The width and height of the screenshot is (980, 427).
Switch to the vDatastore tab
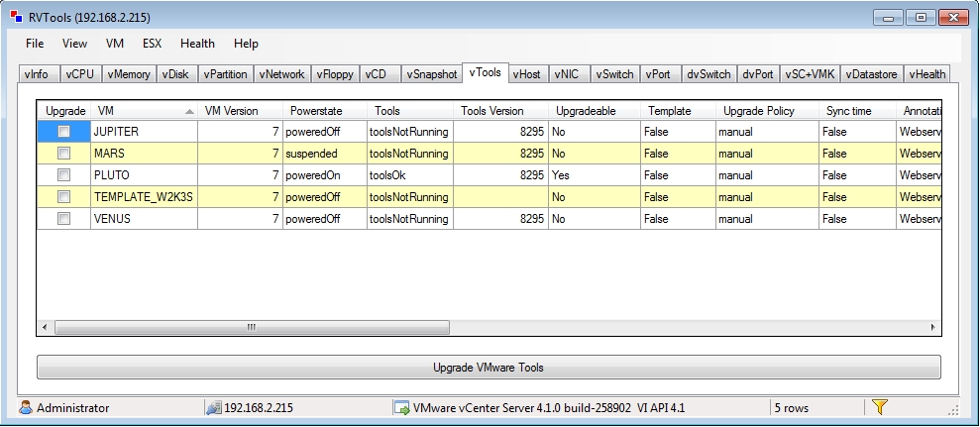872,73
